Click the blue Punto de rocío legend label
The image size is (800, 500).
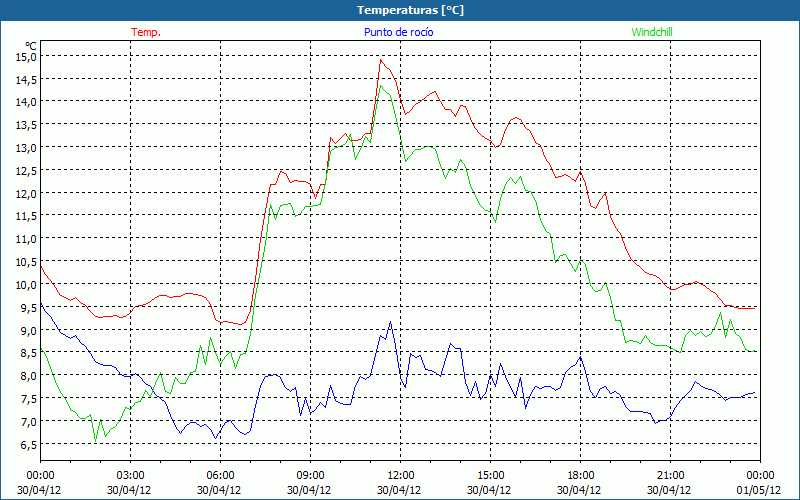tap(398, 32)
